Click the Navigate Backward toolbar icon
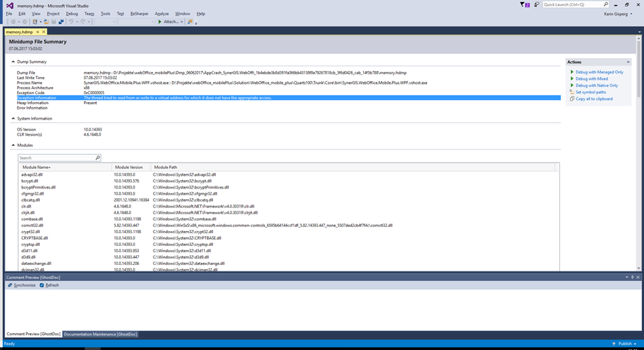 point(13,22)
